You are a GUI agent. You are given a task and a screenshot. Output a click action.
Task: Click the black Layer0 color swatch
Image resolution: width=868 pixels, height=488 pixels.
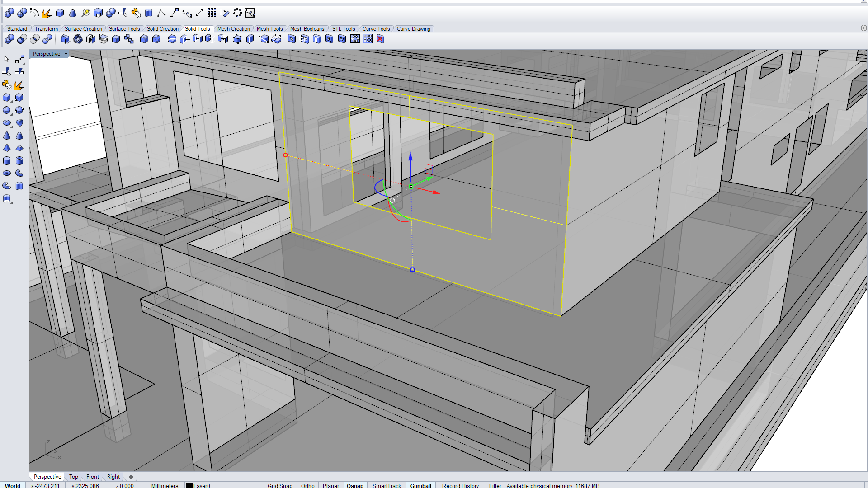(189, 485)
